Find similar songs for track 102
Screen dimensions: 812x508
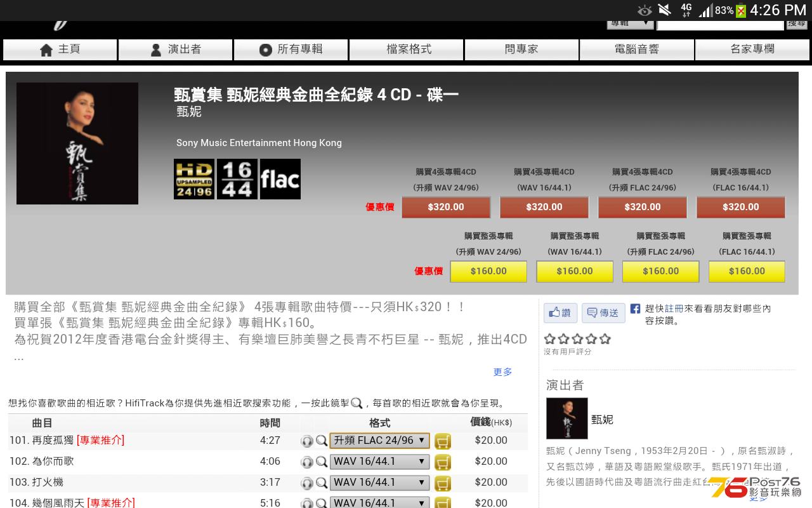click(322, 462)
